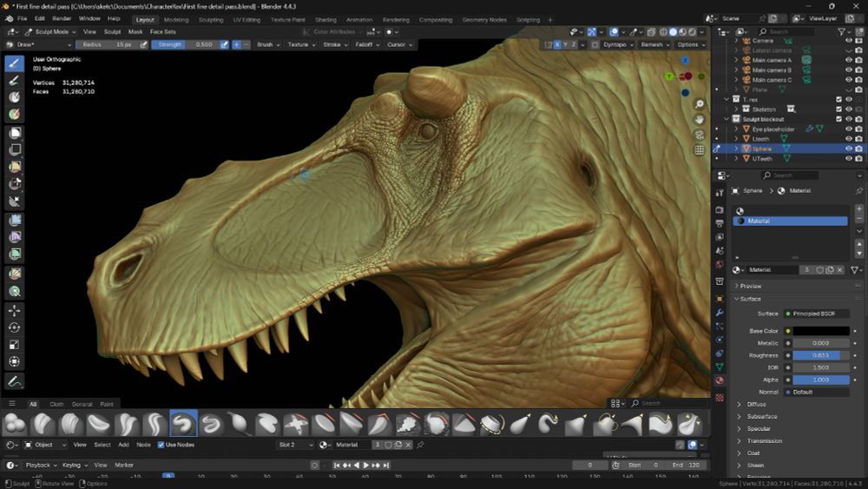Set brush direction to Subtract (minus)
This screenshot has height=489, width=868.
coord(246,45)
